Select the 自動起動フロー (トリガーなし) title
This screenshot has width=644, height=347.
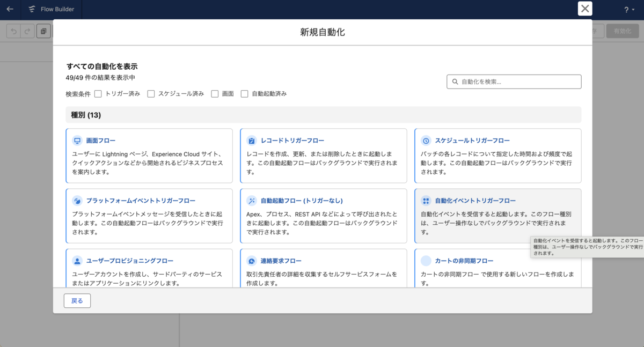pos(302,201)
